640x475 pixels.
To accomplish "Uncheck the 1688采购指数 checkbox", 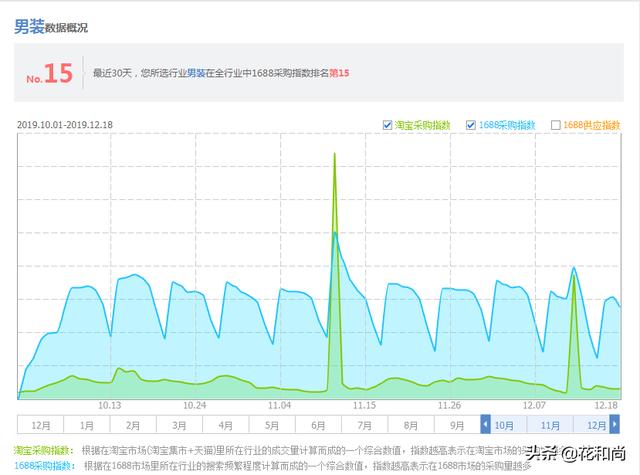I will click(471, 125).
